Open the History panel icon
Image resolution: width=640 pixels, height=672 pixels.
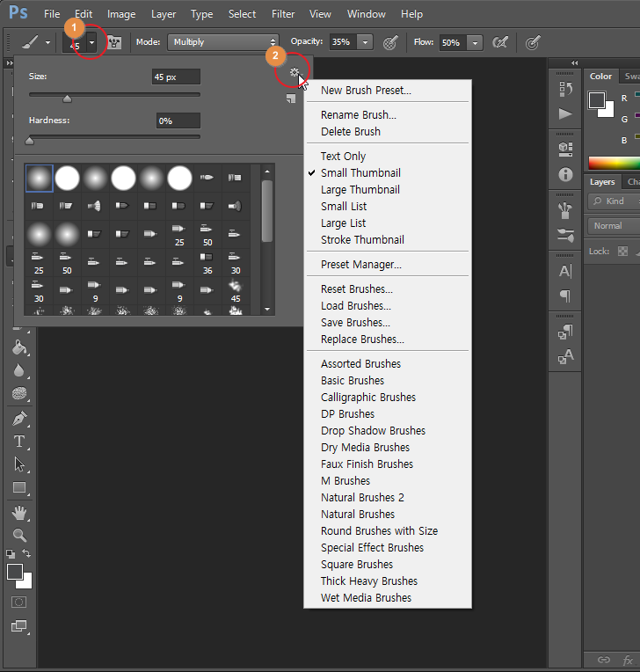566,89
